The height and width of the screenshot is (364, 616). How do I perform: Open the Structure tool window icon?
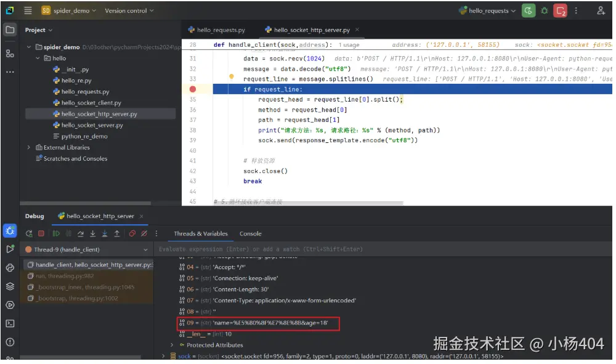click(x=10, y=54)
